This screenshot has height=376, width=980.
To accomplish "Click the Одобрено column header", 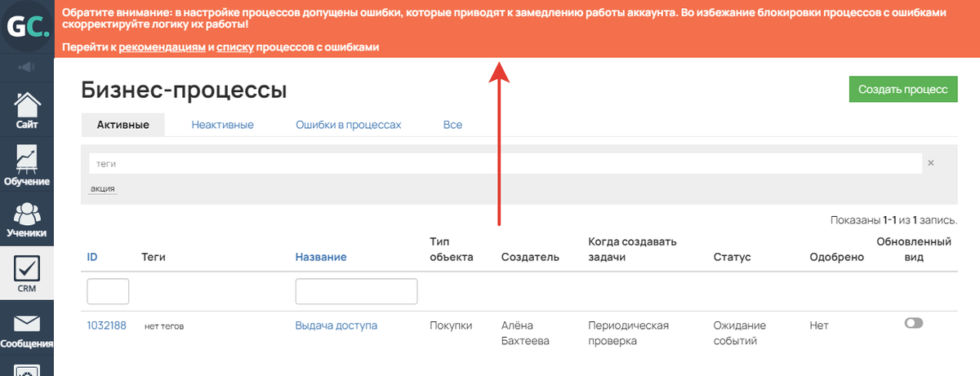I will click(x=836, y=257).
